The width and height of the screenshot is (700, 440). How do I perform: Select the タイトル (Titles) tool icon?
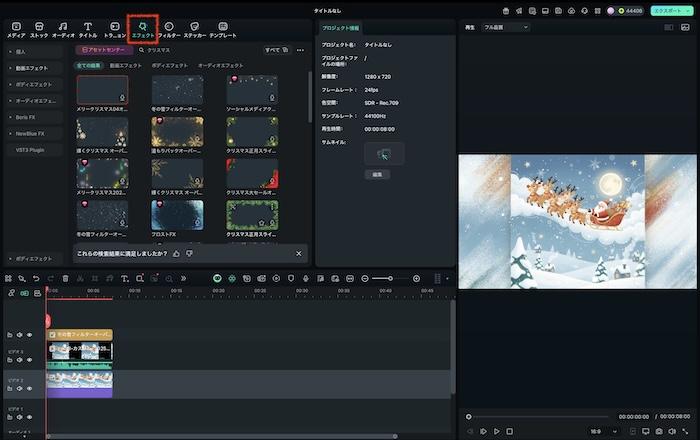88,29
